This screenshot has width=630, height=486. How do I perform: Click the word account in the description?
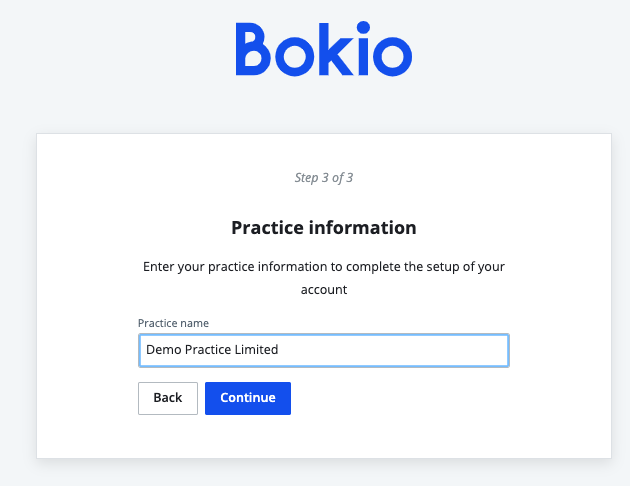click(x=323, y=289)
